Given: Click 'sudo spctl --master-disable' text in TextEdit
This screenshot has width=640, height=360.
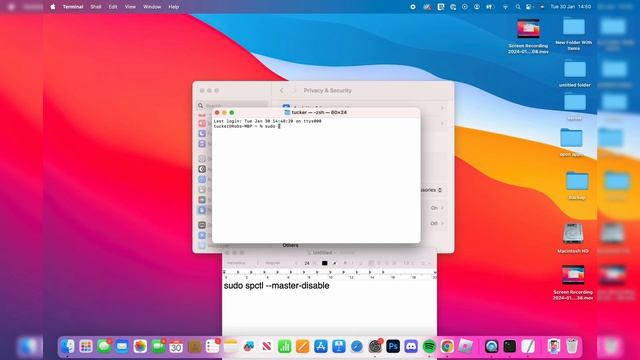Looking at the screenshot, I should [276, 286].
